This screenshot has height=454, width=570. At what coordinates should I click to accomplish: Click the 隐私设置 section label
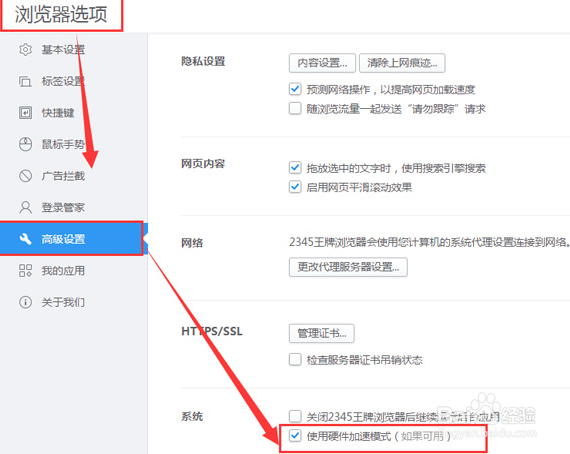(203, 61)
